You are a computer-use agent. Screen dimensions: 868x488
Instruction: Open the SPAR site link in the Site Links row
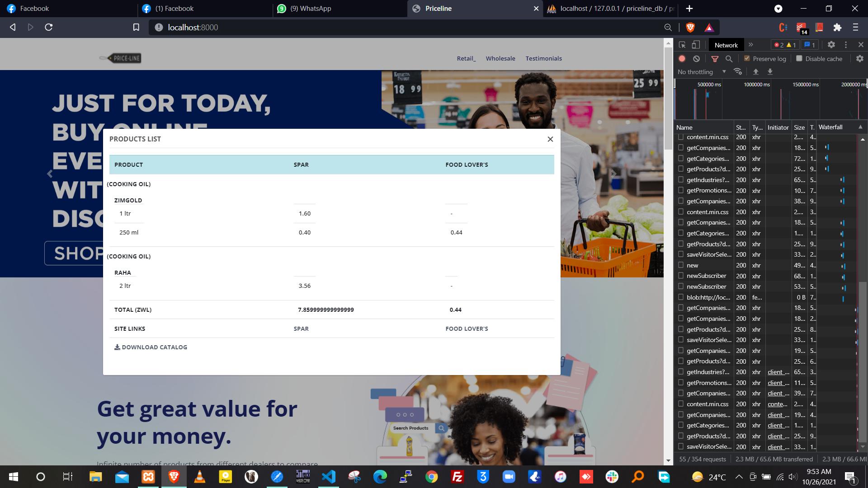tap(301, 328)
